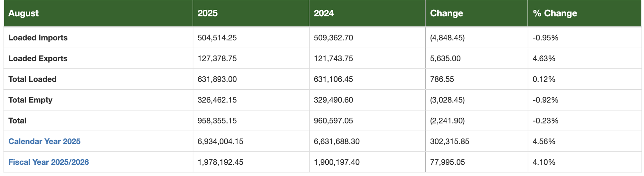Select the 2025 column header
Viewport: 644px width, 176px height.
tap(207, 13)
